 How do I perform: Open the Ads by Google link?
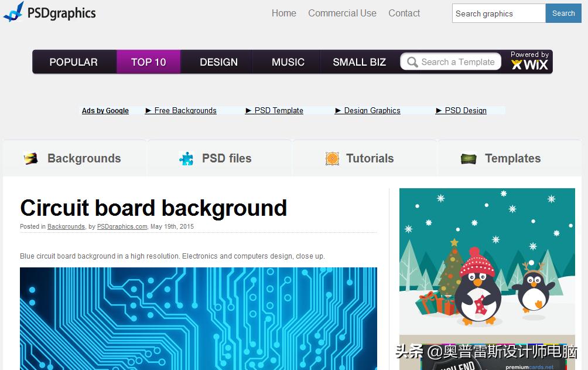105,110
